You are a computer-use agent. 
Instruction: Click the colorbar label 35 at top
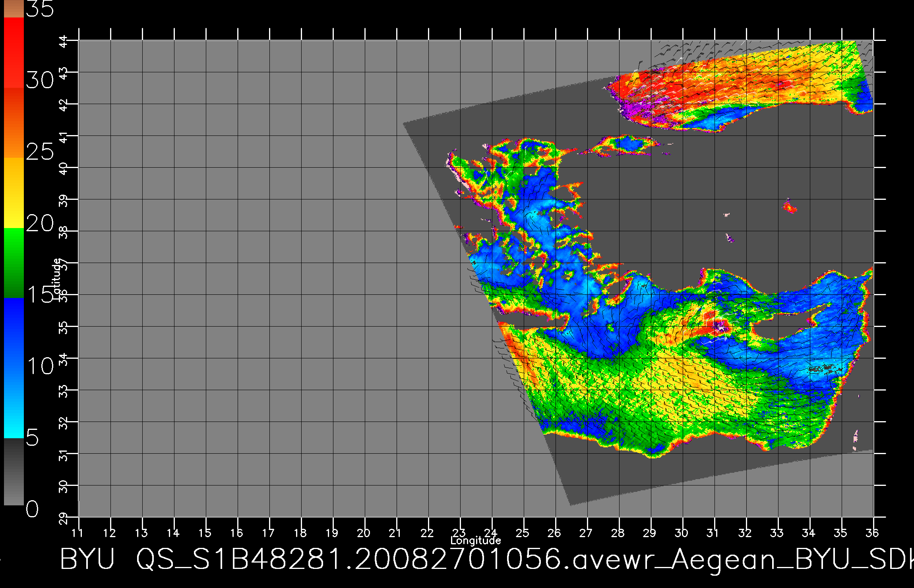40,9
